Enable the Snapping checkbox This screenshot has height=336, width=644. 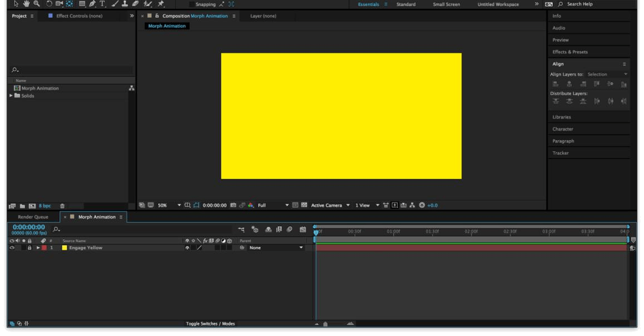coord(191,4)
